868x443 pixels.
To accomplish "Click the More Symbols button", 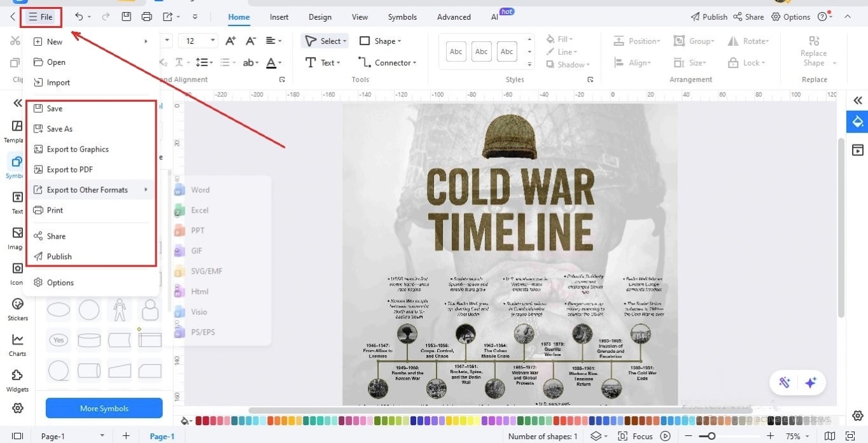I will point(104,408).
